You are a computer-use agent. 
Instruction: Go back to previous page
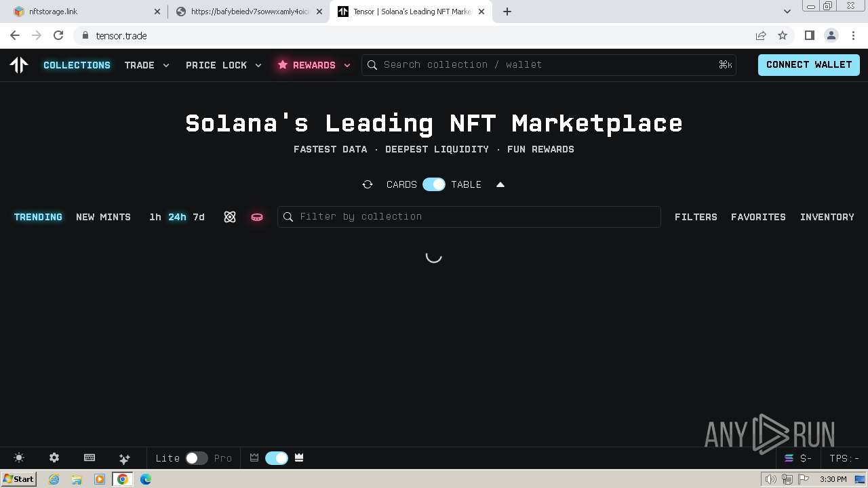point(15,35)
